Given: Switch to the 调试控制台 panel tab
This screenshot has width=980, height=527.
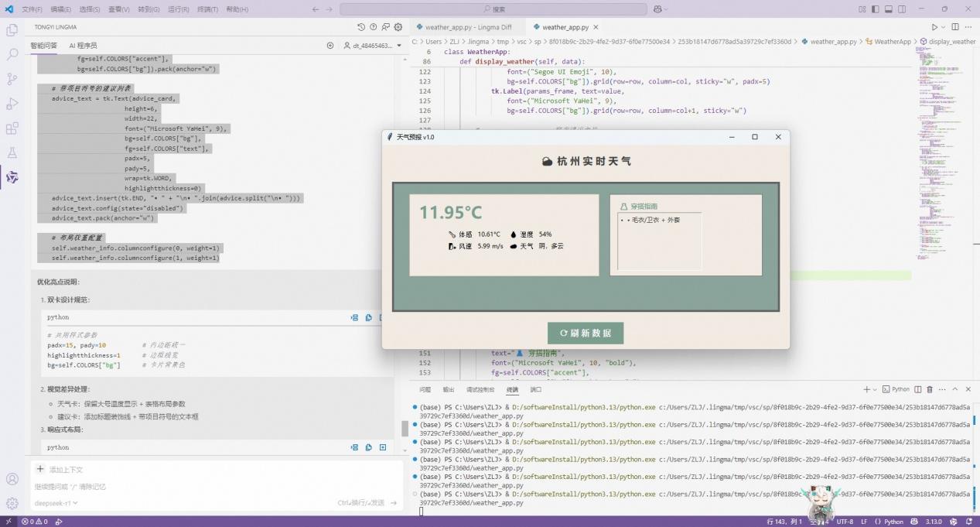Looking at the screenshot, I should (x=480, y=389).
